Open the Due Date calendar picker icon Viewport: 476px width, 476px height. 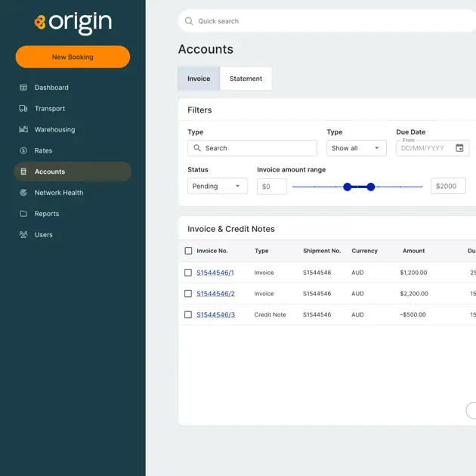[x=459, y=148]
